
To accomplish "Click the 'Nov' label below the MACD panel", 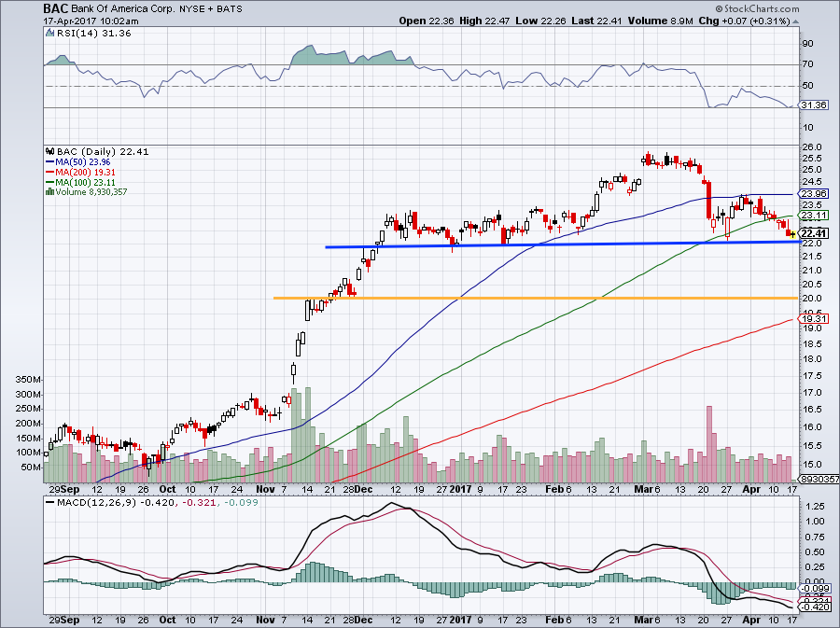I will 265,620.
